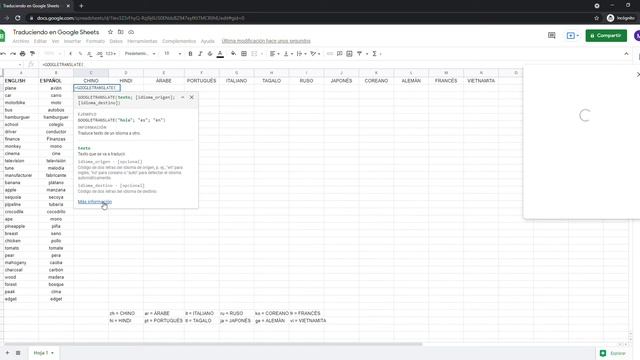The width and height of the screenshot is (640, 360).
Task: Open text wrapping options
Action: (300, 54)
